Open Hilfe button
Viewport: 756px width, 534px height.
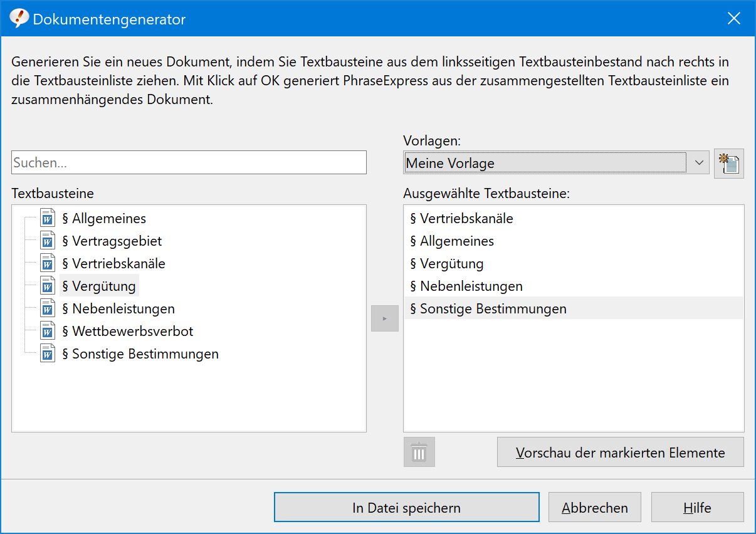698,507
